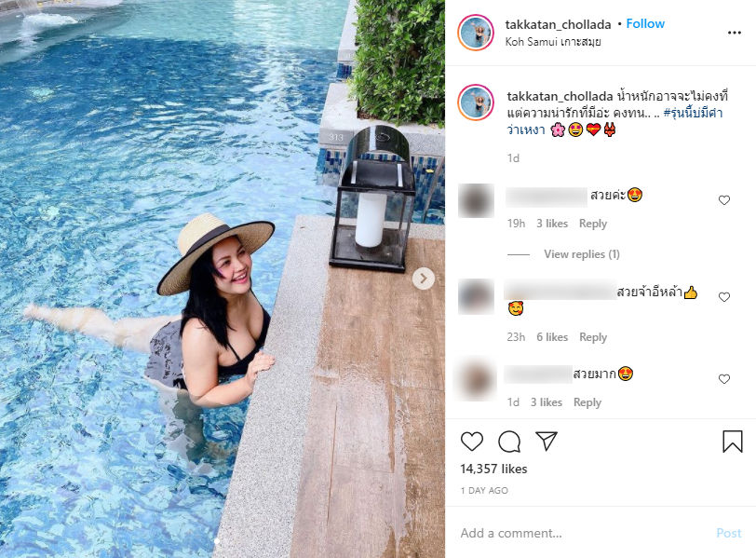
Task: Share the post via paper plane icon
Action: click(x=547, y=441)
